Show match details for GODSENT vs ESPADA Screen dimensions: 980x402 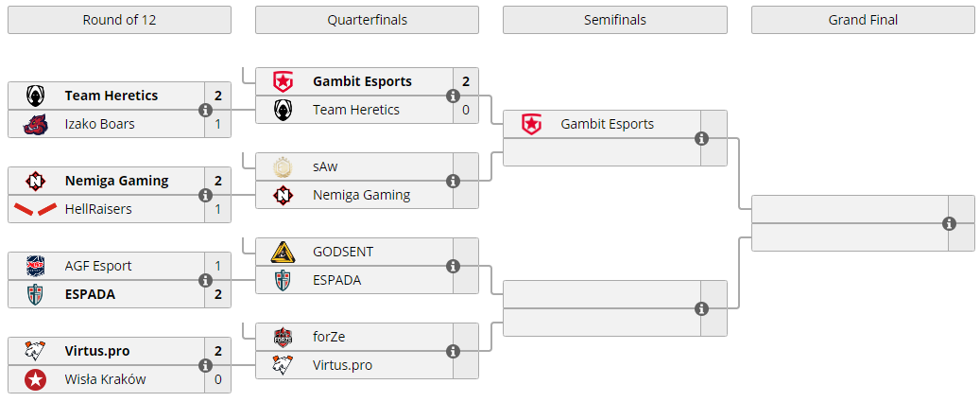[x=453, y=266]
